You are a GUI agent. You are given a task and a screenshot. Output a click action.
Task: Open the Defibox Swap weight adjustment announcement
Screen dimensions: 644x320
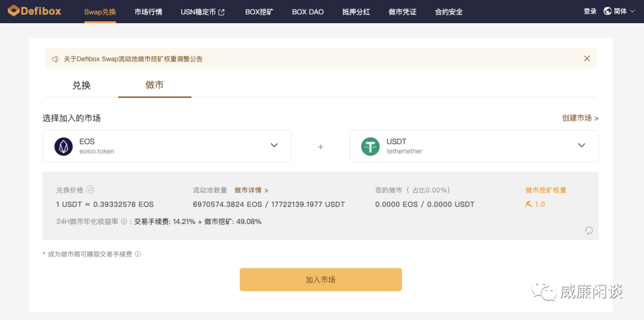(133, 59)
